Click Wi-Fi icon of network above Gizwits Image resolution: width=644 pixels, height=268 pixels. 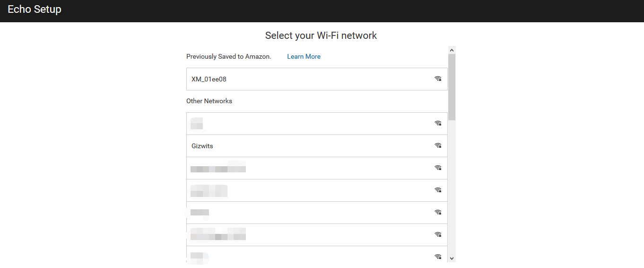point(438,124)
